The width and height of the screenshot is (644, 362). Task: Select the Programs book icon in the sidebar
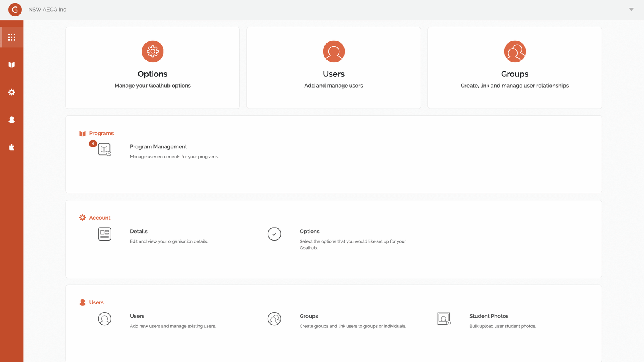pos(11,64)
